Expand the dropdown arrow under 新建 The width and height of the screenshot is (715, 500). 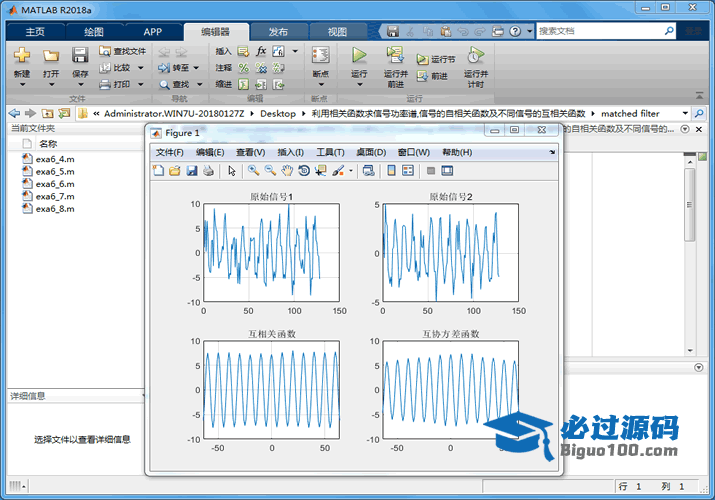click(x=22, y=85)
